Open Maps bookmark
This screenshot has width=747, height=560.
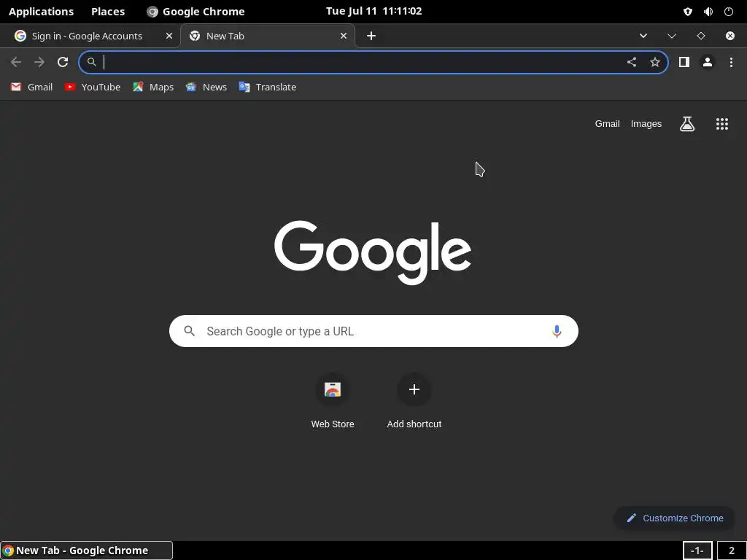[x=153, y=87]
